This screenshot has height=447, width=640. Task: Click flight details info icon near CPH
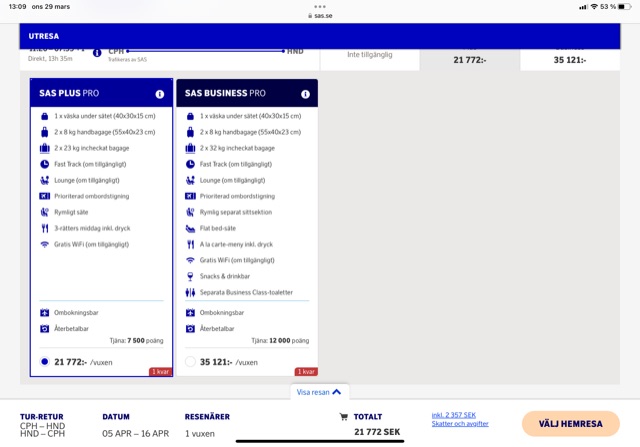coord(97,53)
